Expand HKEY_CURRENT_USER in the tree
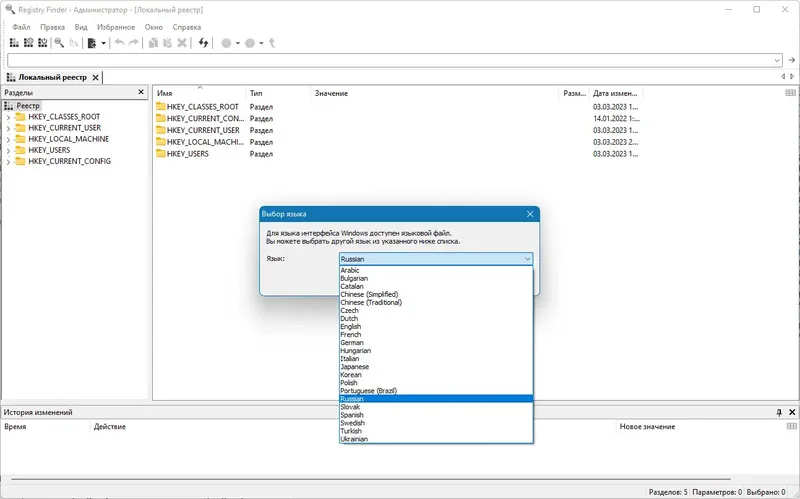Image resolution: width=800 pixels, height=499 pixels. tap(8, 129)
